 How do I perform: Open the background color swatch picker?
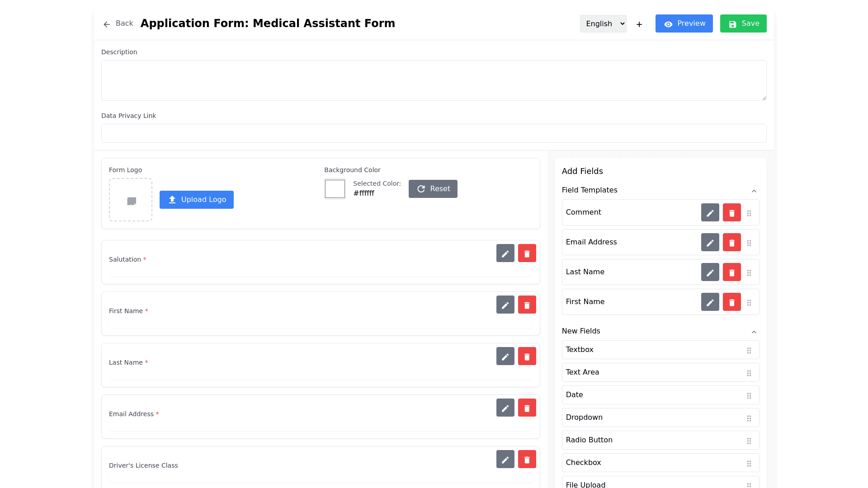[335, 189]
